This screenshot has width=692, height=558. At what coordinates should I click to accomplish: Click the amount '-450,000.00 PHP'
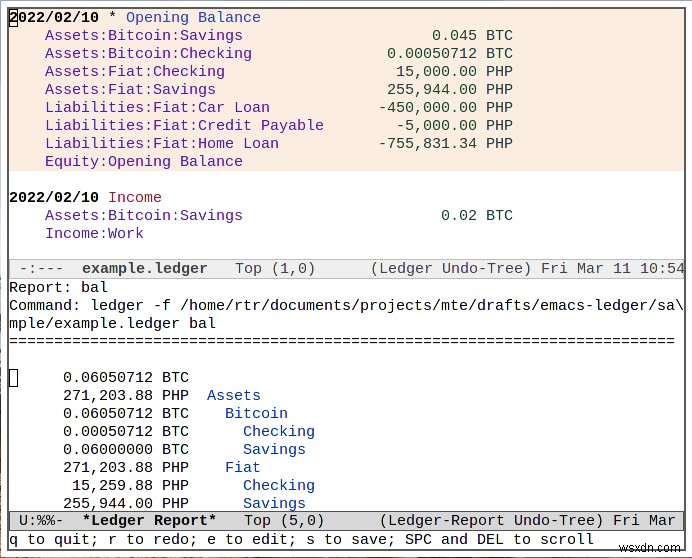[445, 107]
